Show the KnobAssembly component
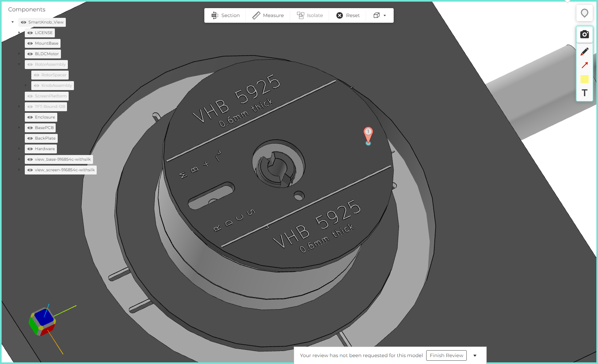Image resolution: width=598 pixels, height=364 pixels. coord(37,86)
